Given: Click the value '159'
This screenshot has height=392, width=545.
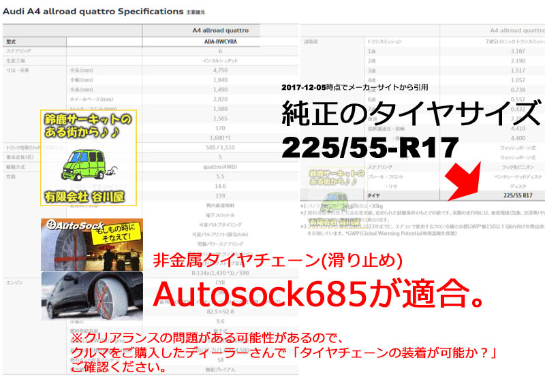Looking at the screenshot, I should tap(220, 196).
